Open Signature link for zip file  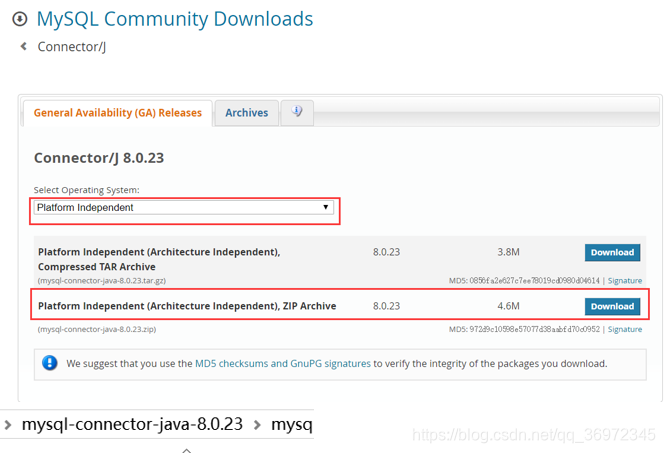pyautogui.click(x=625, y=330)
